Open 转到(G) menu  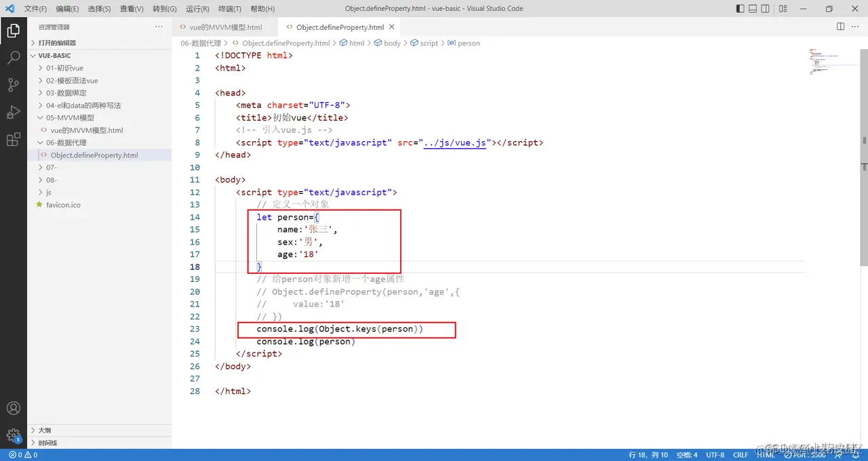(164, 9)
